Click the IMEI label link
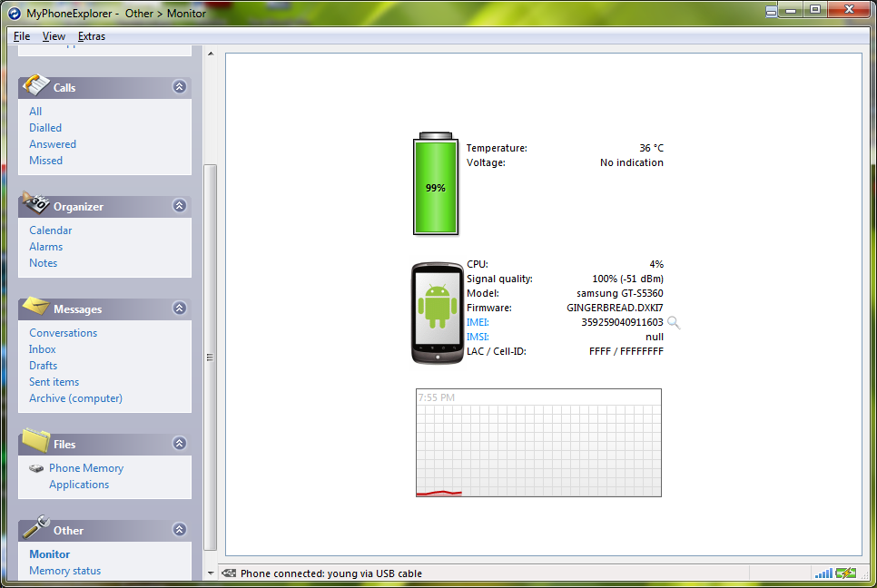Image resolution: width=877 pixels, height=588 pixels. [478, 322]
